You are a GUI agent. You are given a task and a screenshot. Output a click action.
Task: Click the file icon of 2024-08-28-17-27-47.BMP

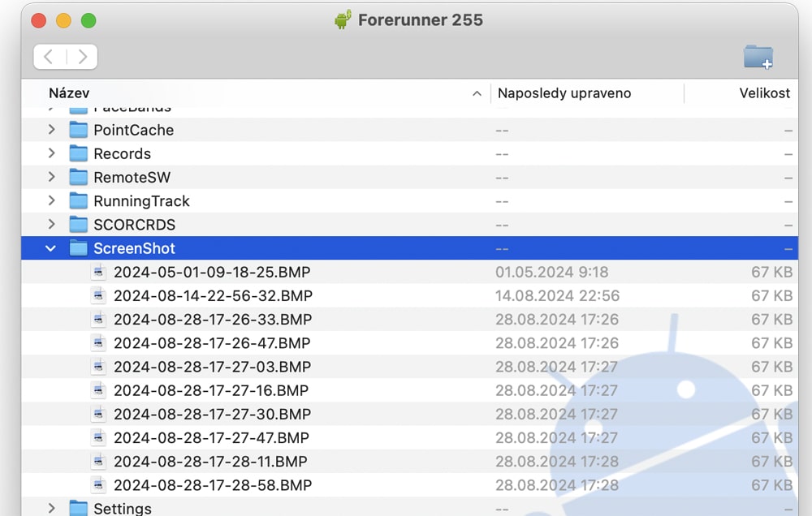pyautogui.click(x=98, y=438)
